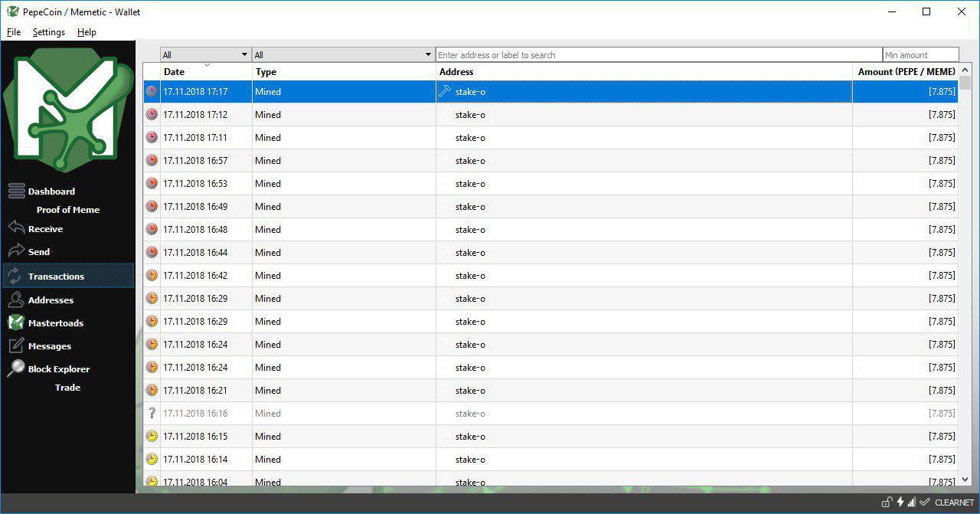Click the lightning bolt staking icon
This screenshot has height=514, width=980.
(900, 503)
